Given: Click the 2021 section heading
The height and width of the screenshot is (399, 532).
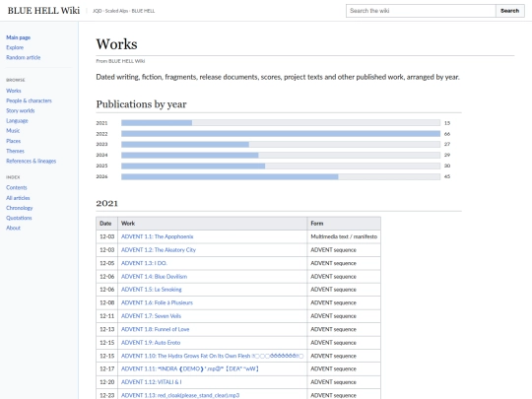Looking at the screenshot, I should pos(106,203).
